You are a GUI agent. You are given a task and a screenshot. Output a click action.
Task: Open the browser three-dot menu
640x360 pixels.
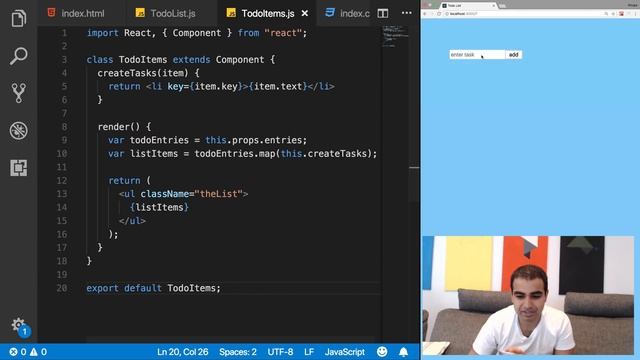point(635,13)
